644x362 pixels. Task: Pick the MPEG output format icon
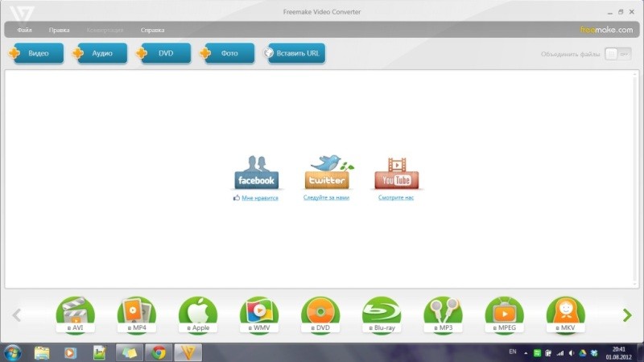click(x=504, y=314)
